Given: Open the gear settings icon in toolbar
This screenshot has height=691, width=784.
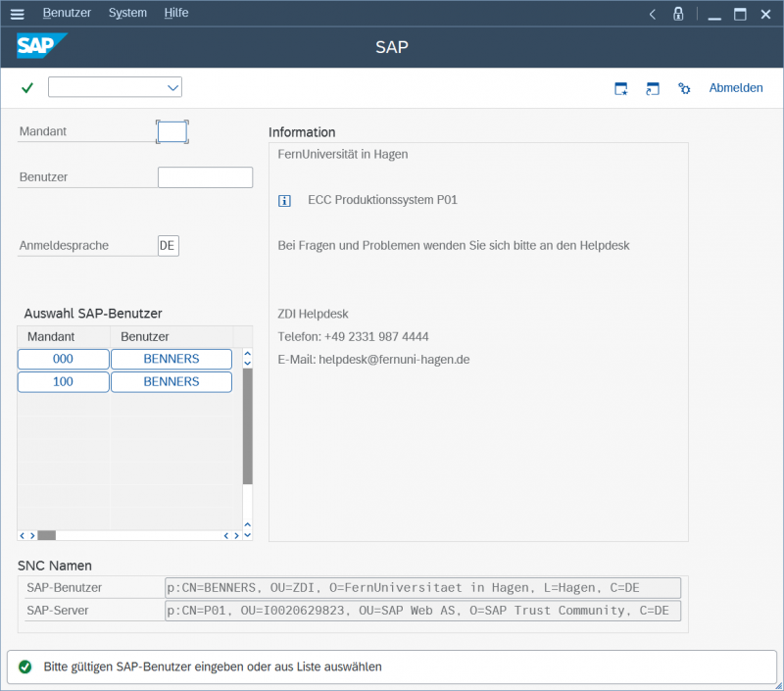Looking at the screenshot, I should [x=684, y=88].
